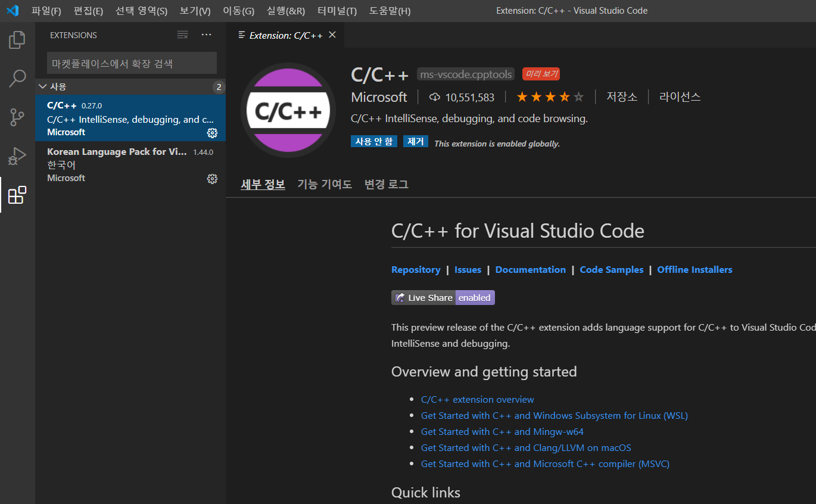This screenshot has height=504, width=816.
Task: Click the star rating of the extension
Action: pos(550,97)
